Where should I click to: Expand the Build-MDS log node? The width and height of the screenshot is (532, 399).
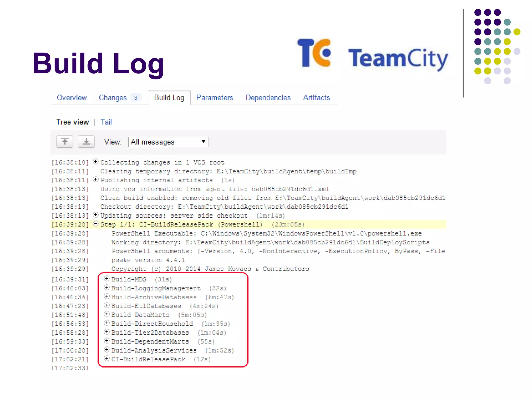coord(107,278)
